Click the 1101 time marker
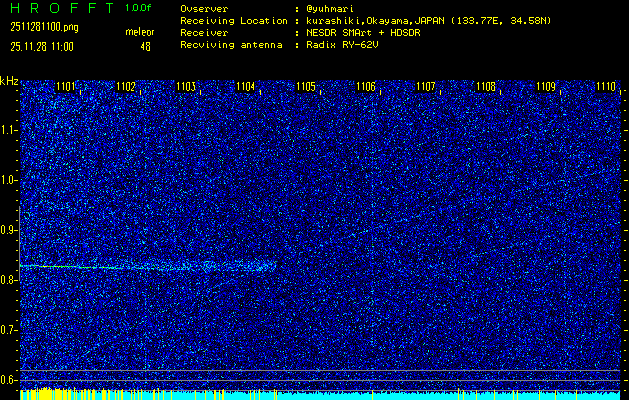The width and height of the screenshot is (629, 400). pyautogui.click(x=66, y=87)
